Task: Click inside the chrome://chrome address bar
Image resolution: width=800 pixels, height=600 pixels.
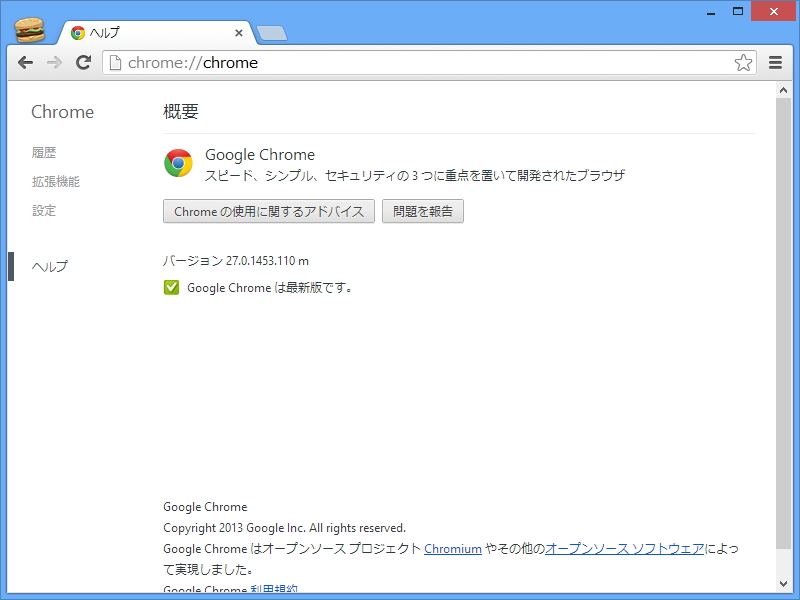Action: tap(300, 62)
